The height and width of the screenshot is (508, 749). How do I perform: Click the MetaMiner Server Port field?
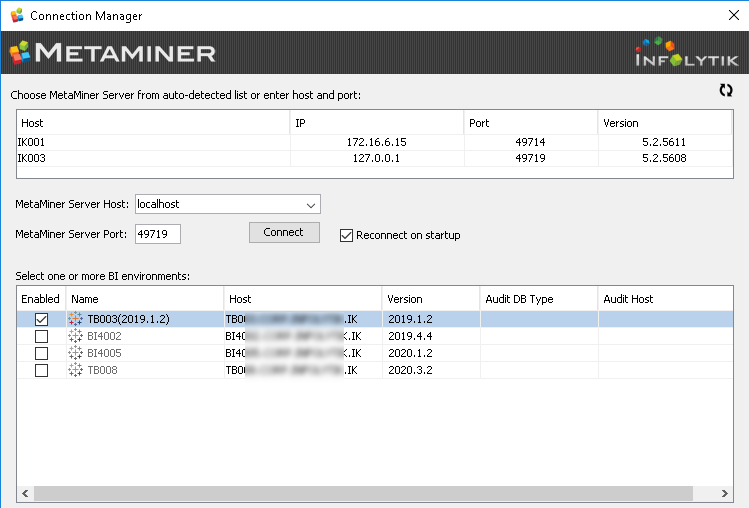[158, 234]
